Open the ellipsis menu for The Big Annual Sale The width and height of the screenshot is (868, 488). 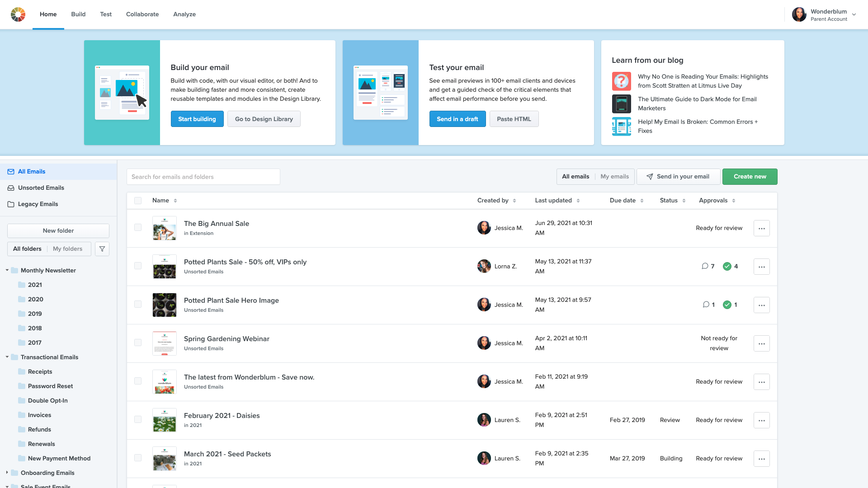point(762,228)
